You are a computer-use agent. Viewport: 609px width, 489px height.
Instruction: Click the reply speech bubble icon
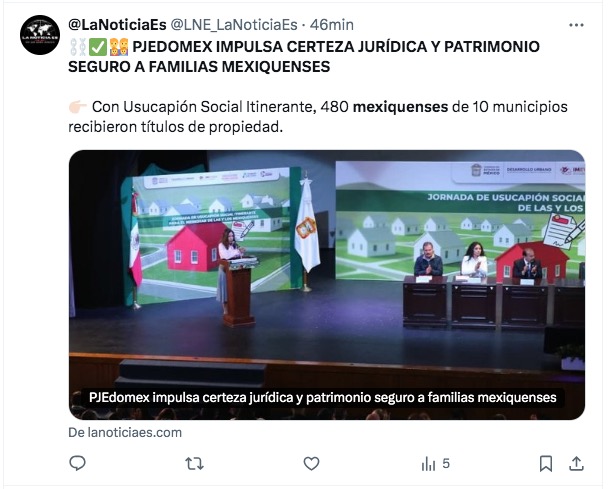[x=77, y=463]
